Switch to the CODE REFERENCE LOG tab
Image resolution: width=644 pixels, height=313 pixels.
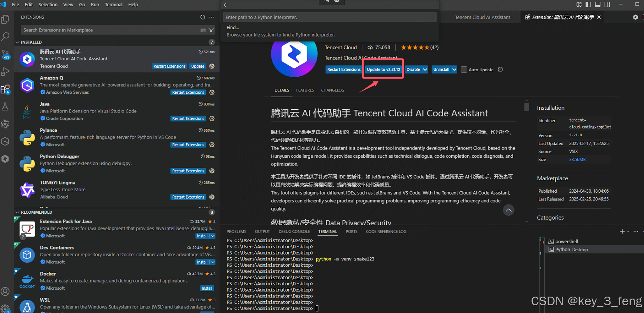pyautogui.click(x=386, y=231)
